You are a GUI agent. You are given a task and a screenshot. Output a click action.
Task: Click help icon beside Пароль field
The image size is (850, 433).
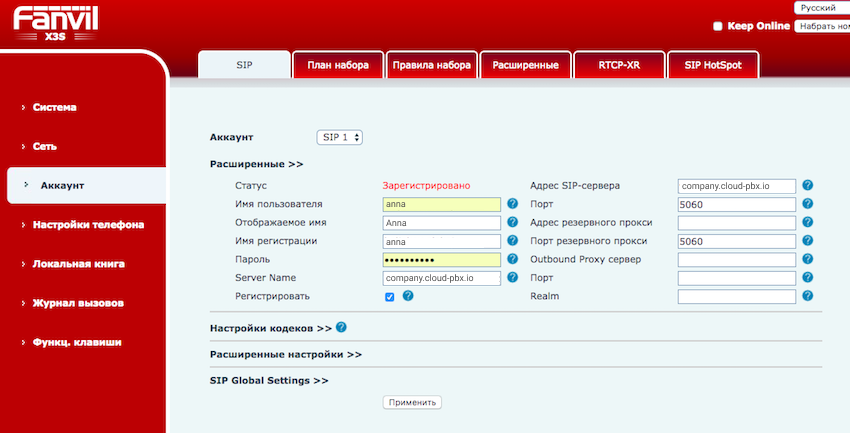(x=512, y=259)
